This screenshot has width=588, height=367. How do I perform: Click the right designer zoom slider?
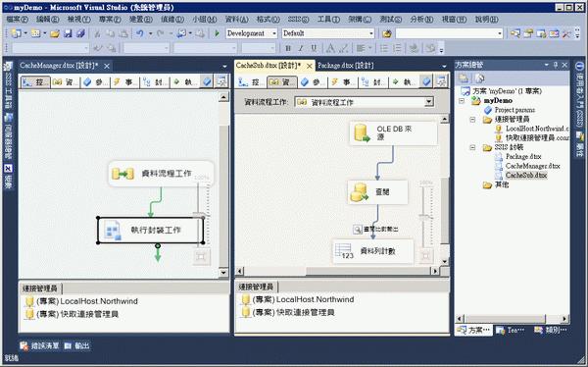pos(425,217)
